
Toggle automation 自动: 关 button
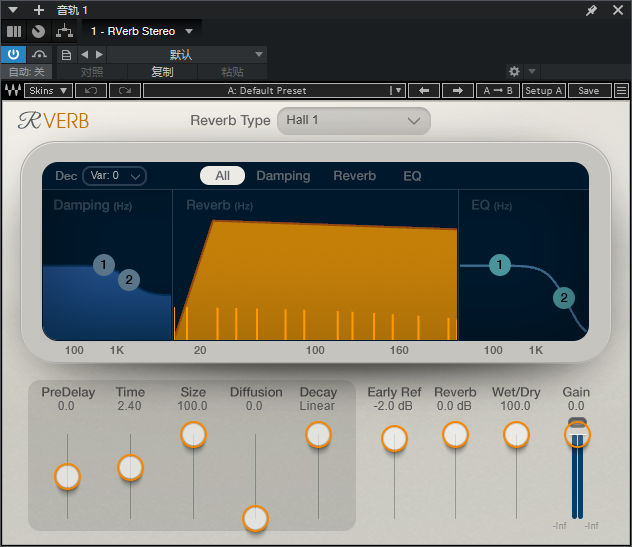[27, 72]
